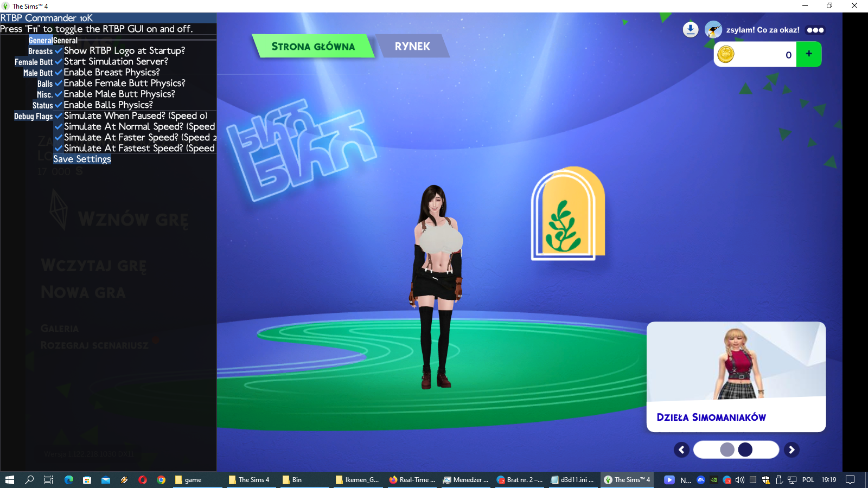868x488 pixels.
Task: Select the Misc. tab in RTBP
Action: pyautogui.click(x=44, y=95)
